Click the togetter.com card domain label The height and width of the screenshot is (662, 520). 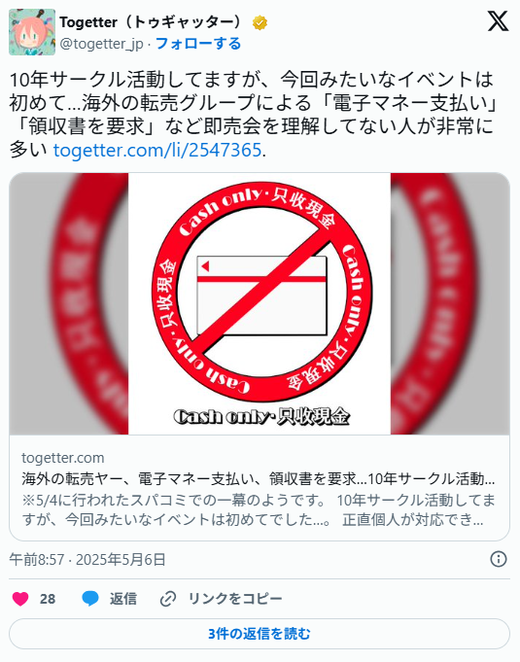click(x=63, y=458)
